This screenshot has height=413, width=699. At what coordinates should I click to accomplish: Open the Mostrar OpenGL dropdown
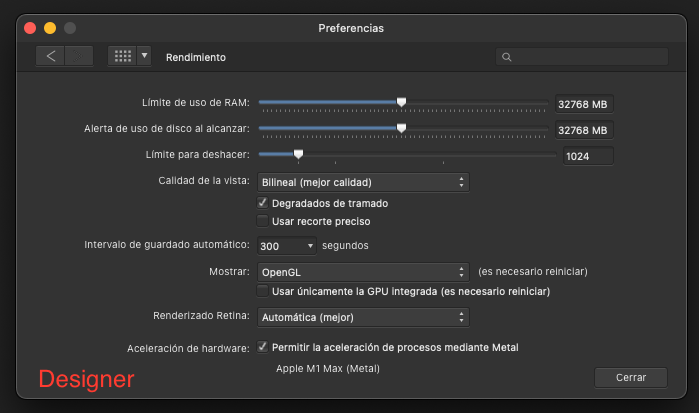(363, 272)
